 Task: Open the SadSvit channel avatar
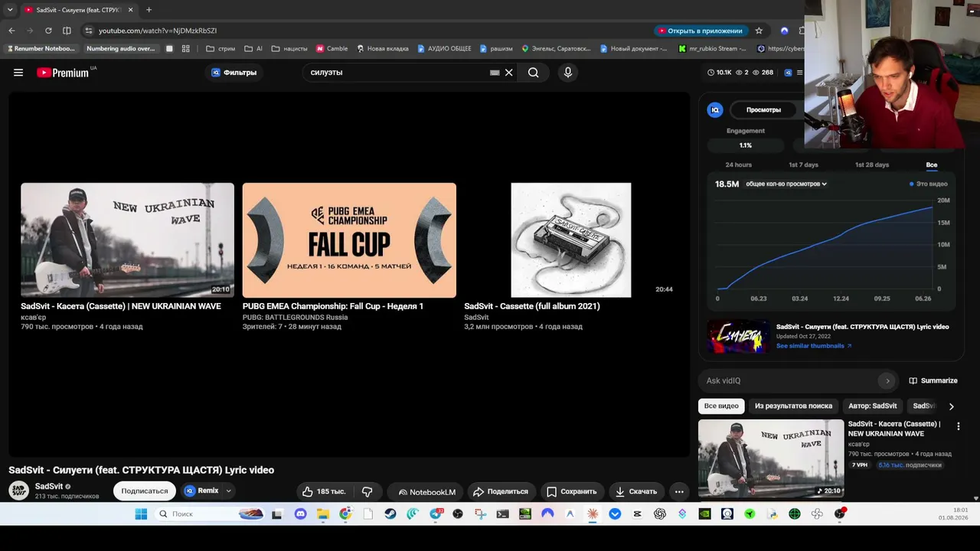pos(19,491)
